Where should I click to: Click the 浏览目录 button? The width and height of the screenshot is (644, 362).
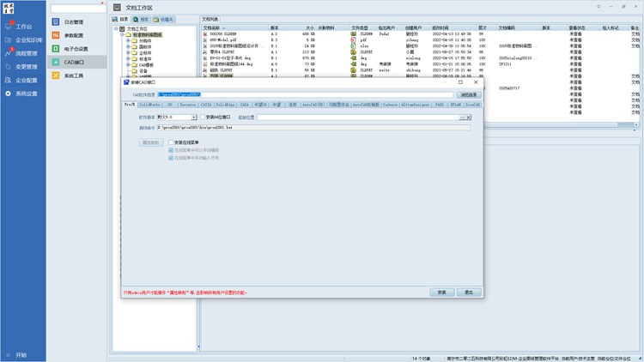pyautogui.click(x=468, y=94)
